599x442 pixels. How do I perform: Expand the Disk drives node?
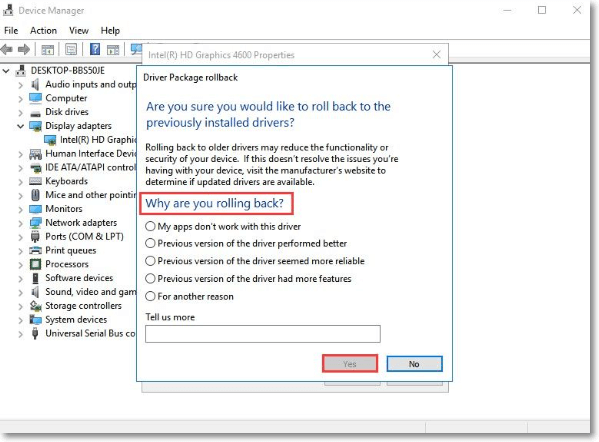click(x=21, y=112)
